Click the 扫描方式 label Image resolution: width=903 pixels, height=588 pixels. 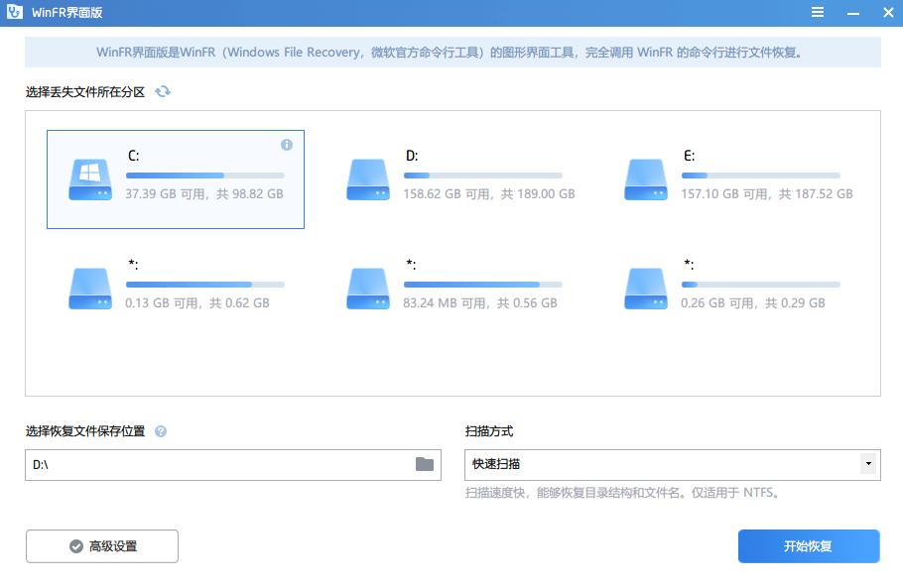tap(489, 431)
